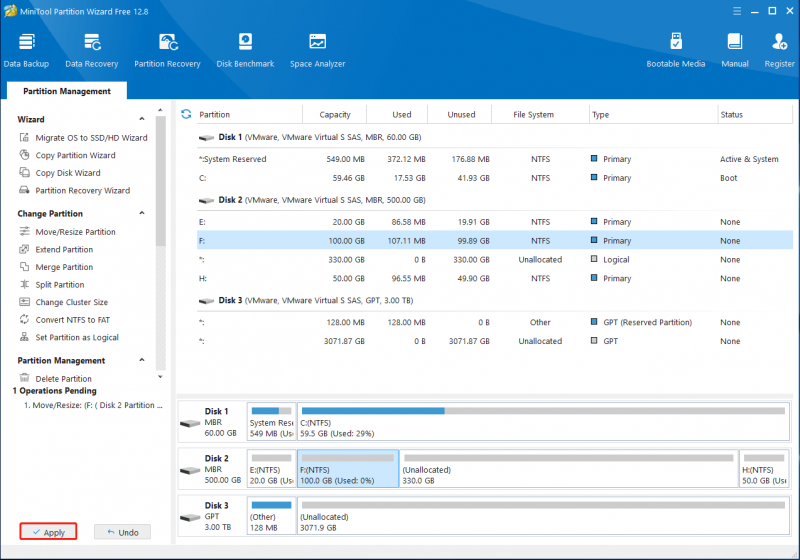Select the 330 GB unallocated block on Disk 2 map

point(569,469)
